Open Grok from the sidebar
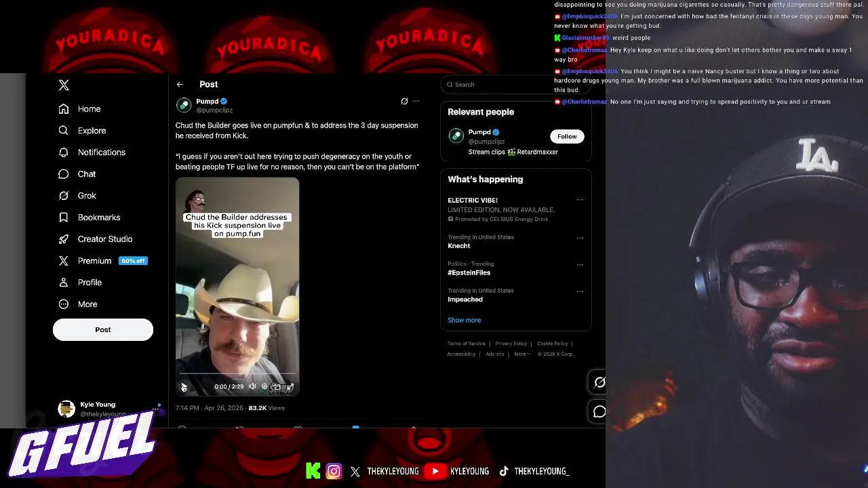 point(77,196)
